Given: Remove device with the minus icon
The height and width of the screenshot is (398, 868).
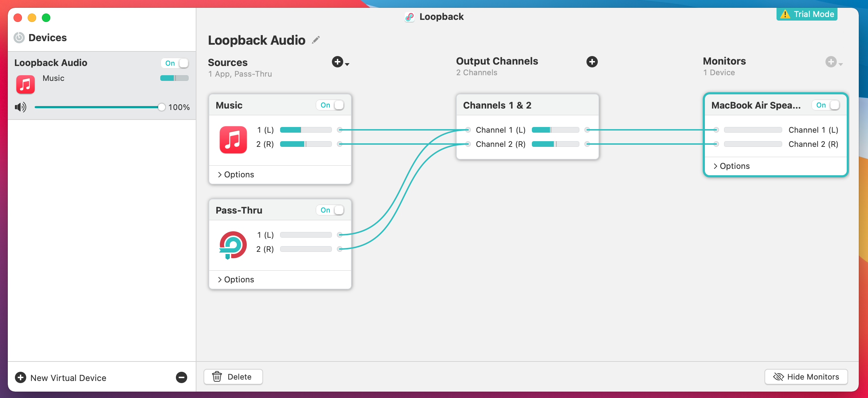Looking at the screenshot, I should [182, 377].
